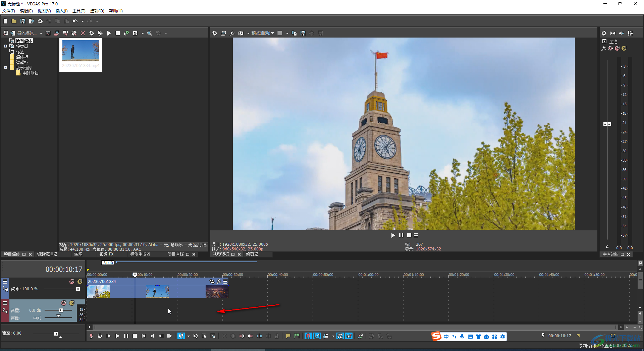This screenshot has width=644, height=351.
Task: Stop playback in the transport bar
Action: point(135,336)
